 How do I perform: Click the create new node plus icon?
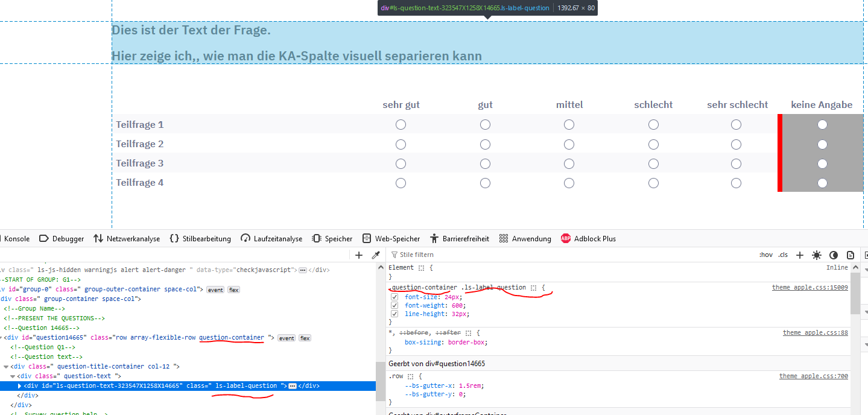point(359,255)
